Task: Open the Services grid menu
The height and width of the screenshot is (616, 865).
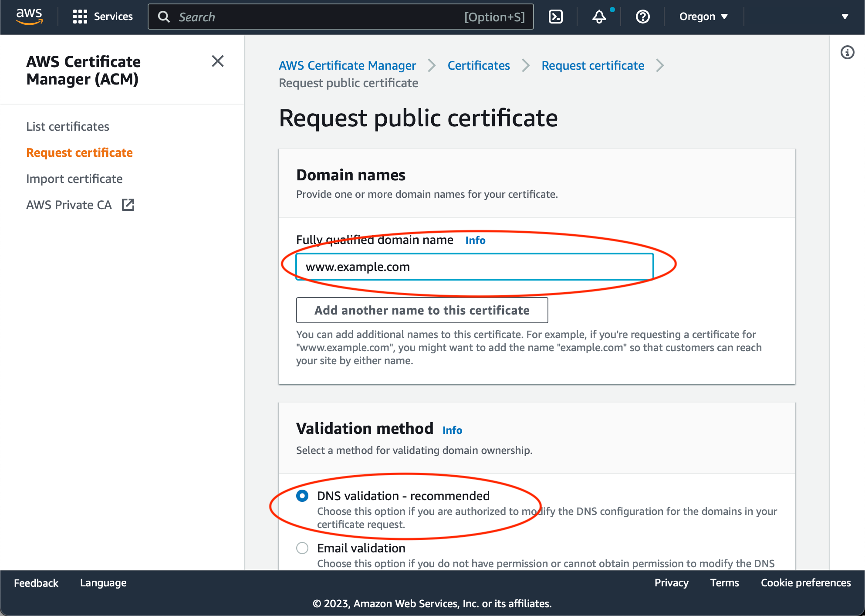Action: point(80,17)
